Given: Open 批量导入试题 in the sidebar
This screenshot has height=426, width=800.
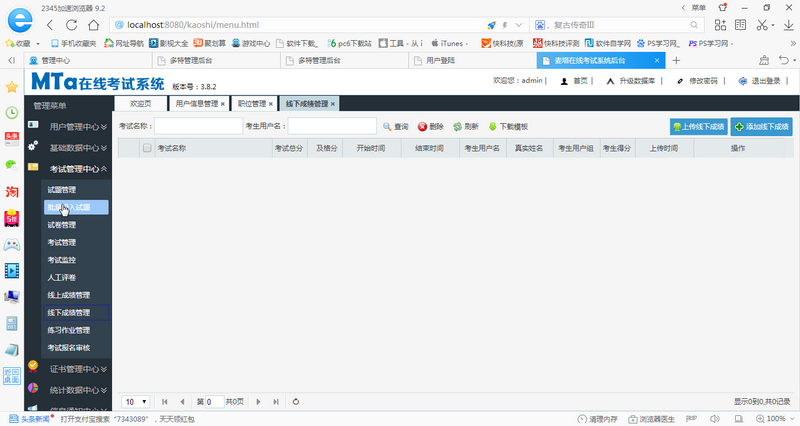Looking at the screenshot, I should click(76, 207).
